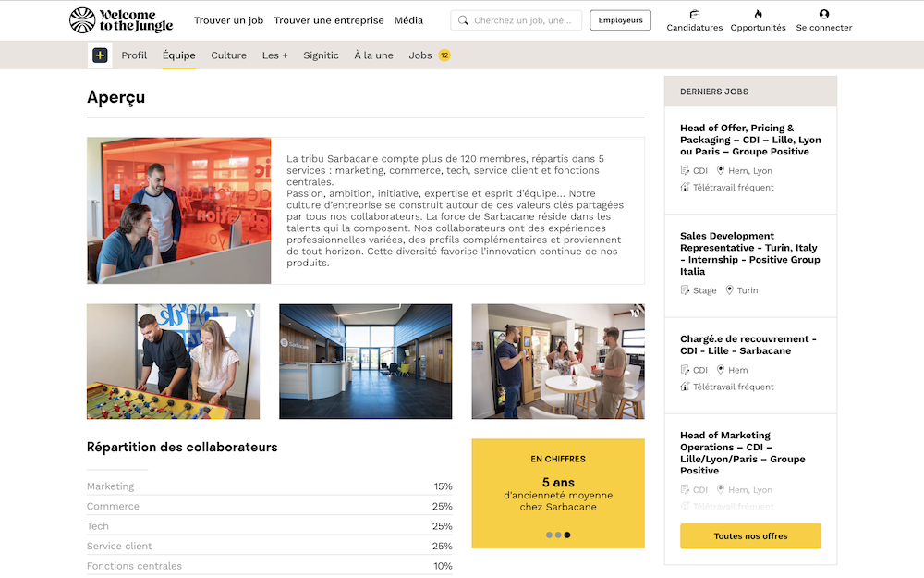Open the Média menu
Image resolution: width=924 pixels, height=578 pixels.
coord(408,20)
